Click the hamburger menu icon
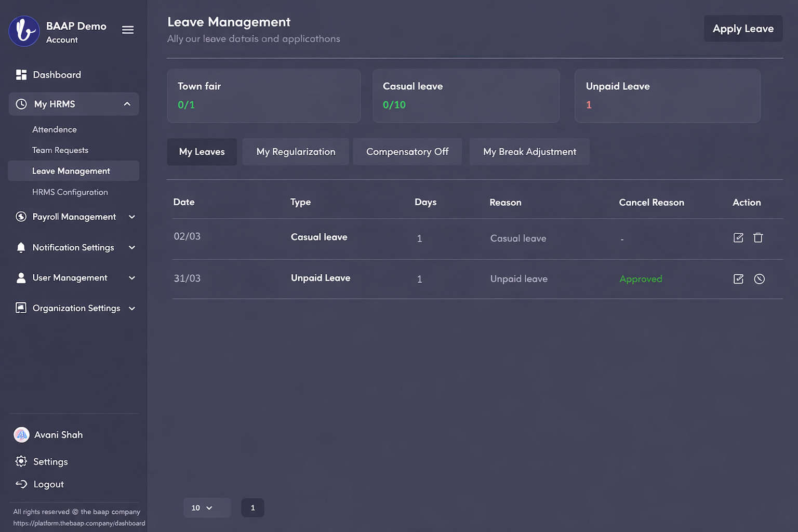This screenshot has height=532, width=798. [128, 30]
